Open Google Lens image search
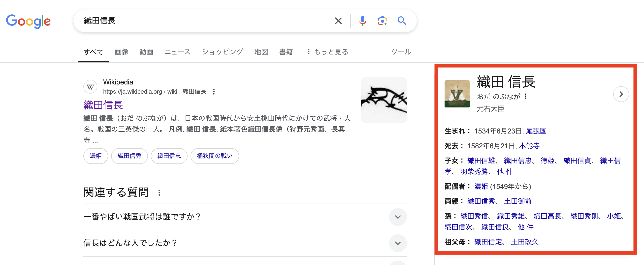 tap(382, 21)
